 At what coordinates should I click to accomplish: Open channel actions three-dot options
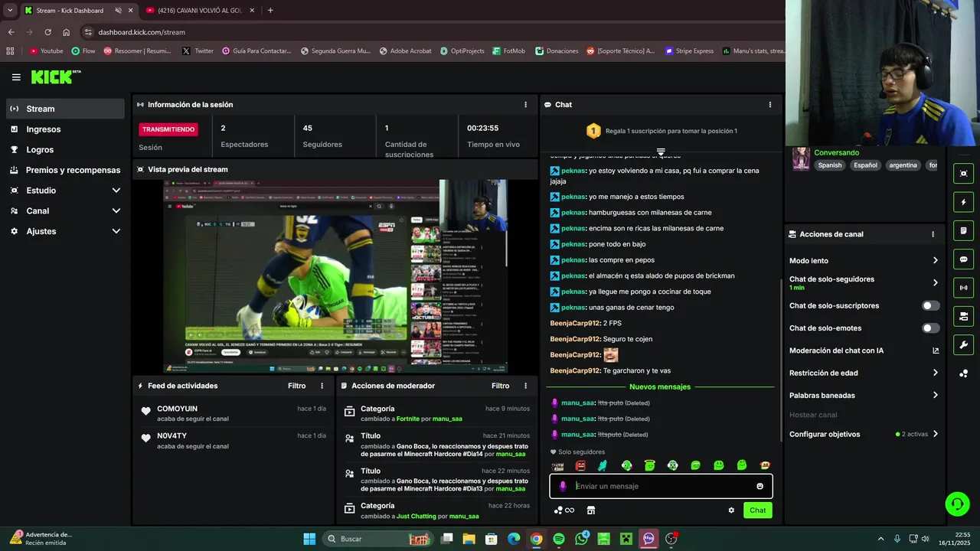[933, 234]
